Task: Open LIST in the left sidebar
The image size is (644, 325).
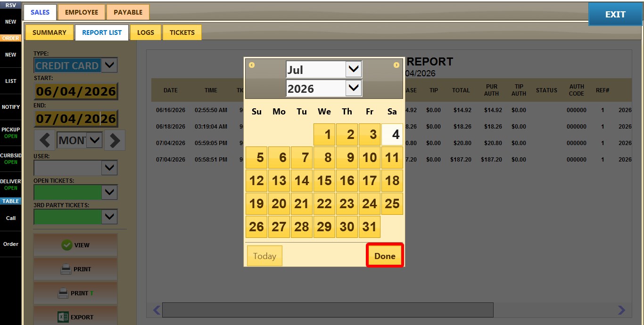Action: [10, 81]
